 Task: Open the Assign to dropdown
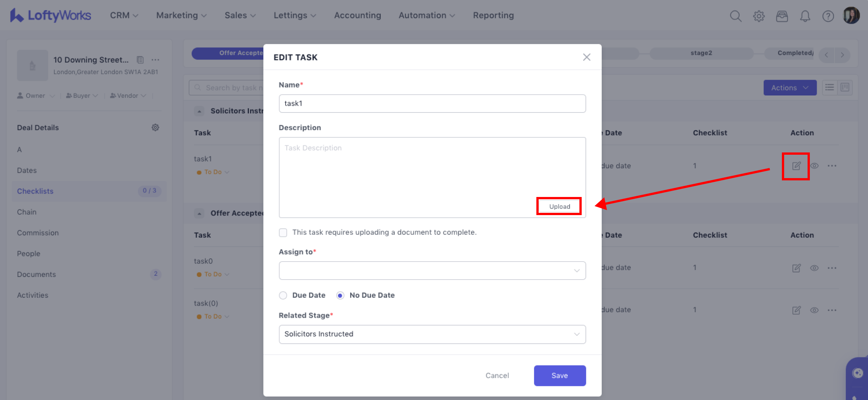coord(432,271)
